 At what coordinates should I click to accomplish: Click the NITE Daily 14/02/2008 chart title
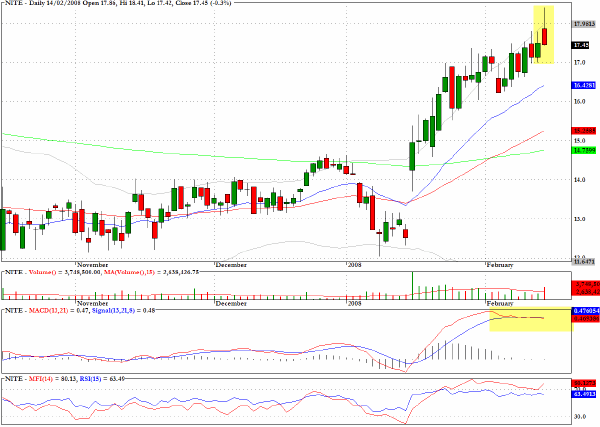tap(118, 3)
